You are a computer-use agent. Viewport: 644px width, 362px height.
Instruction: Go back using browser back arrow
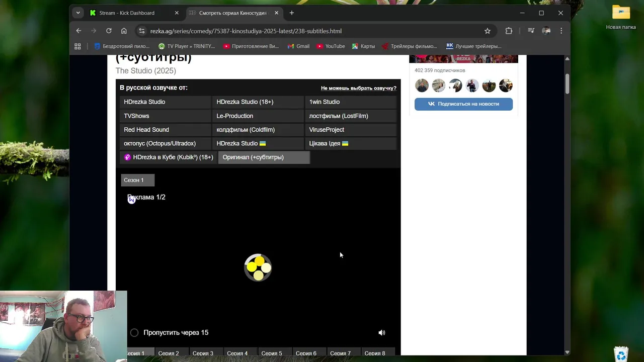(78, 31)
